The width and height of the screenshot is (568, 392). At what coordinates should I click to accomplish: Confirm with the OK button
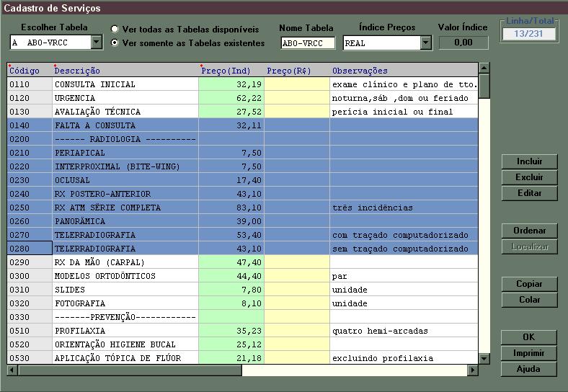528,337
